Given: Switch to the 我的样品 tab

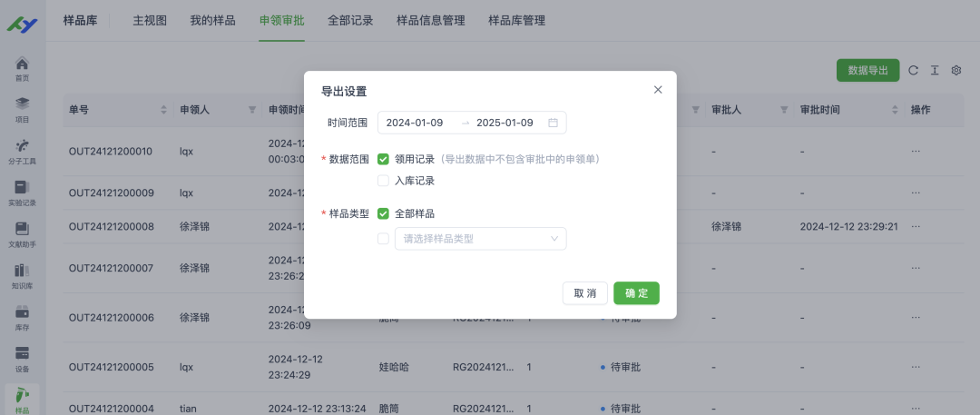Looking at the screenshot, I should click(212, 21).
